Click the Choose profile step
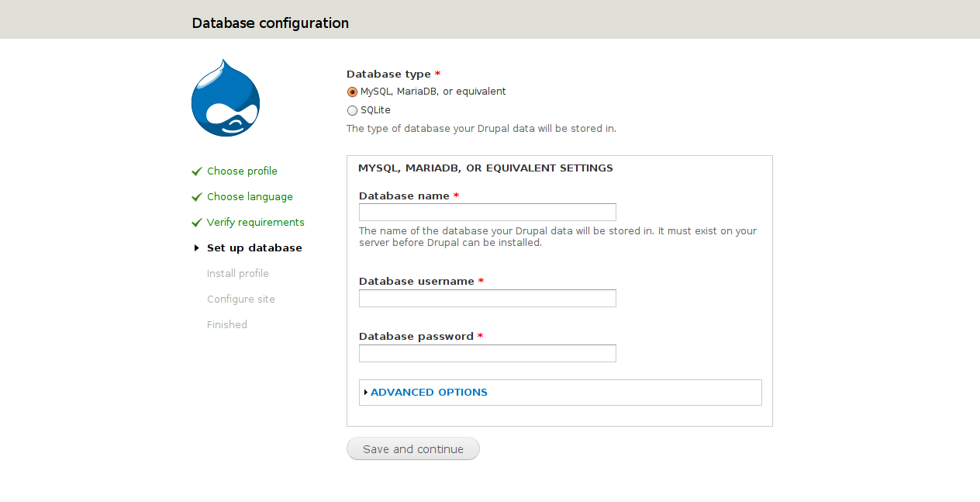 click(242, 171)
